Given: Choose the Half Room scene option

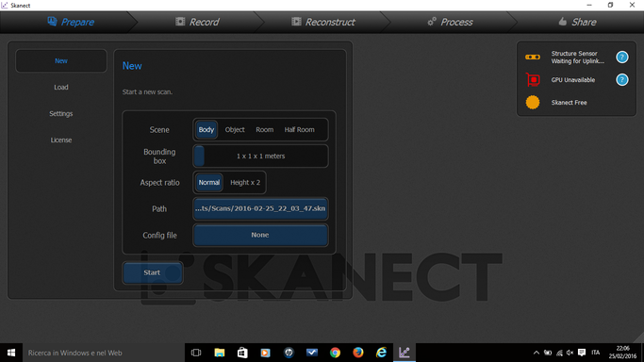Looking at the screenshot, I should click(300, 130).
